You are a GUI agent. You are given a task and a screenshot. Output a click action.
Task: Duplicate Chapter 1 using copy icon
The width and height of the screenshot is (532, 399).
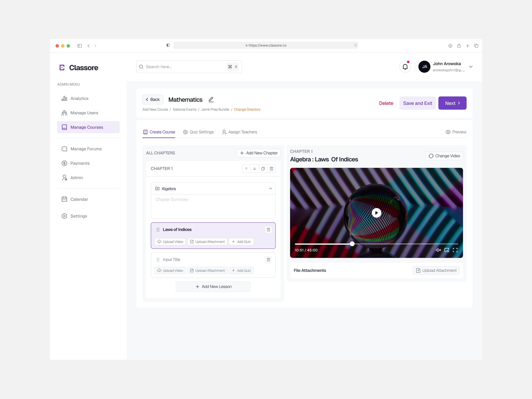click(x=263, y=169)
